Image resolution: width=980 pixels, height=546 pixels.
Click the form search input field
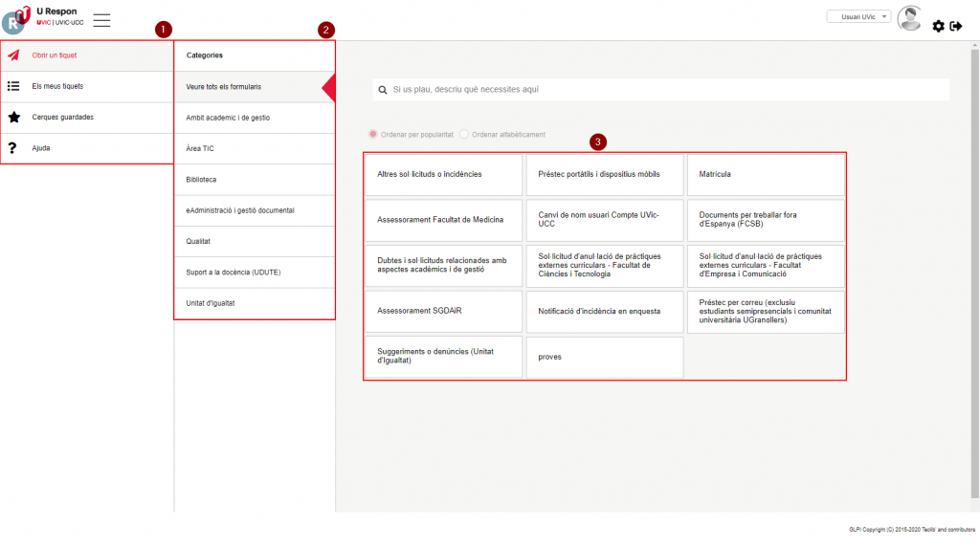660,90
